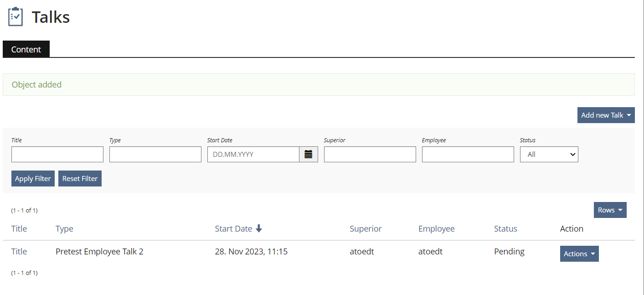
Task: Click the Start Date text input
Action: click(253, 155)
